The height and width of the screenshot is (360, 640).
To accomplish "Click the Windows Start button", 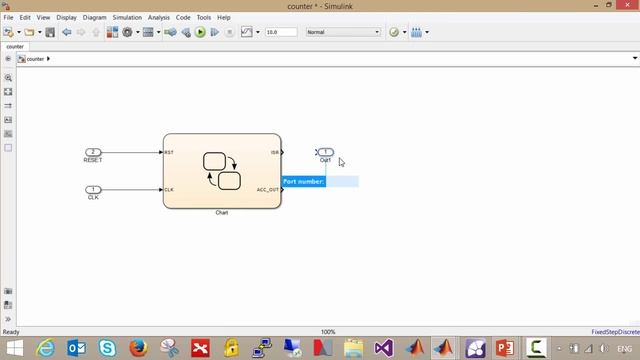I will click(x=15, y=348).
